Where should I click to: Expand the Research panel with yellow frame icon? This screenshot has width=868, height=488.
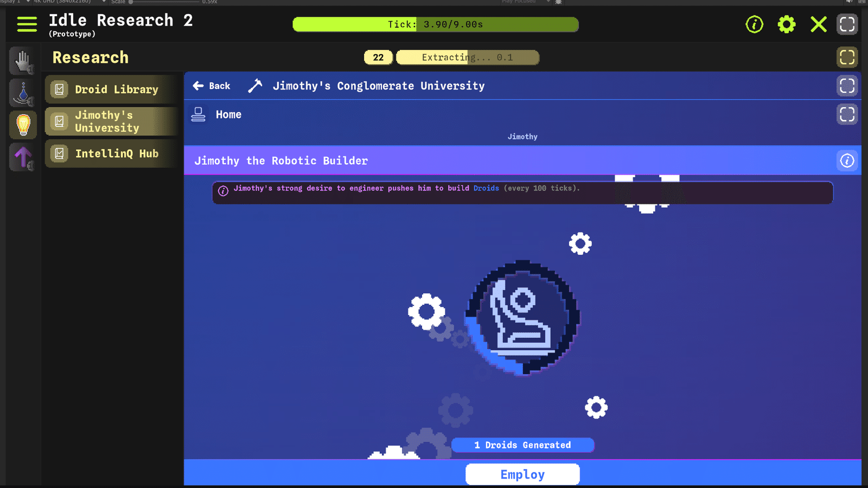[x=847, y=57]
